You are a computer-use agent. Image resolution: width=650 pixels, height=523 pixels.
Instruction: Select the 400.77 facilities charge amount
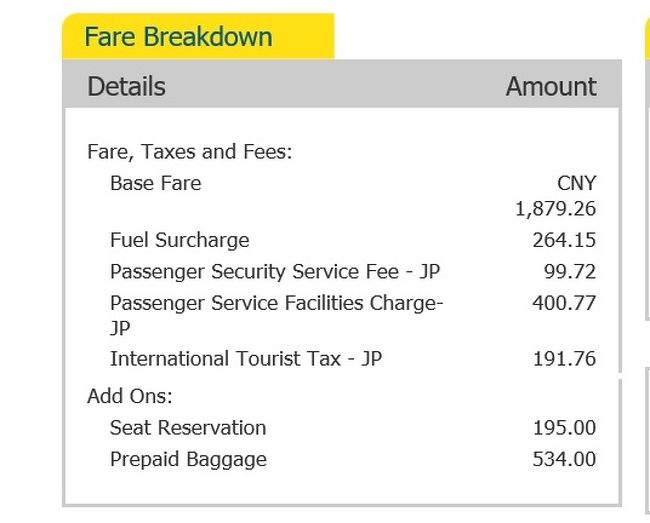pos(564,303)
